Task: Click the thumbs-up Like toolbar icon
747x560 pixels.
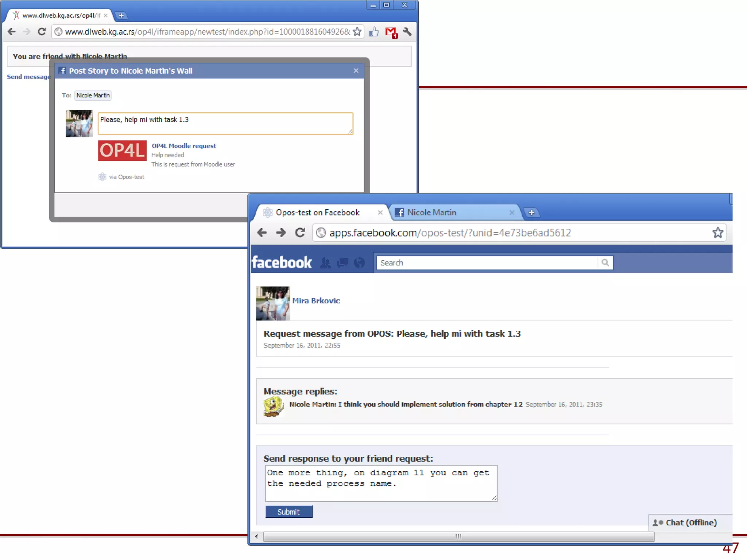Action: 373,32
